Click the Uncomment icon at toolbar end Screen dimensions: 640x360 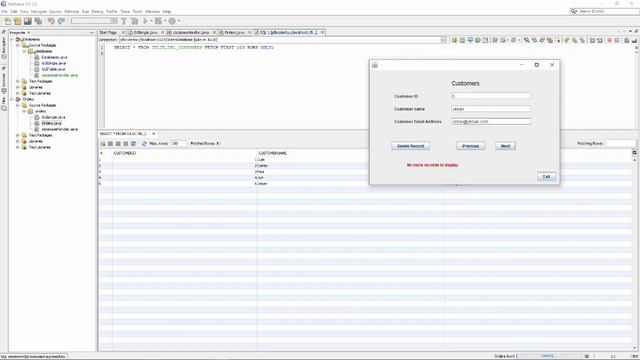tap(635, 40)
